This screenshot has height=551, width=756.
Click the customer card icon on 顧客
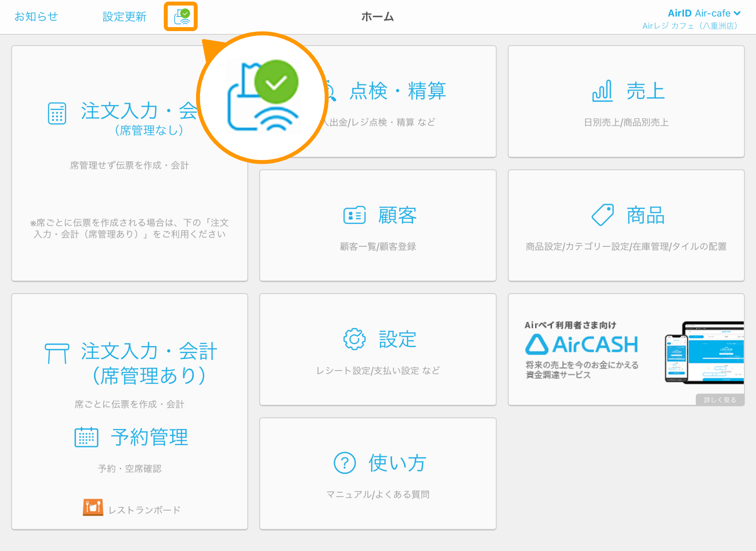354,215
